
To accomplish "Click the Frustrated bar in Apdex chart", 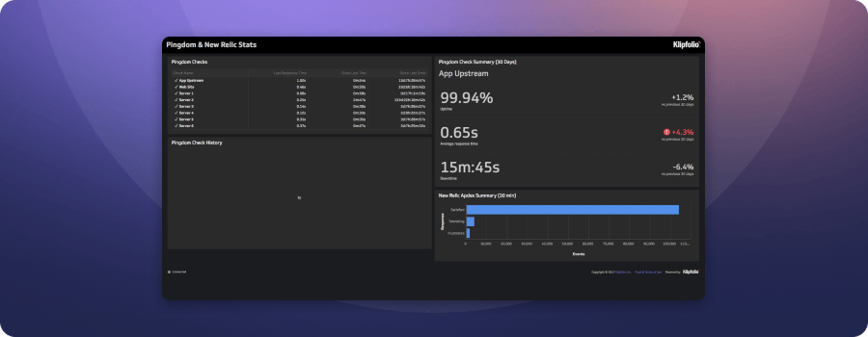I will [468, 233].
